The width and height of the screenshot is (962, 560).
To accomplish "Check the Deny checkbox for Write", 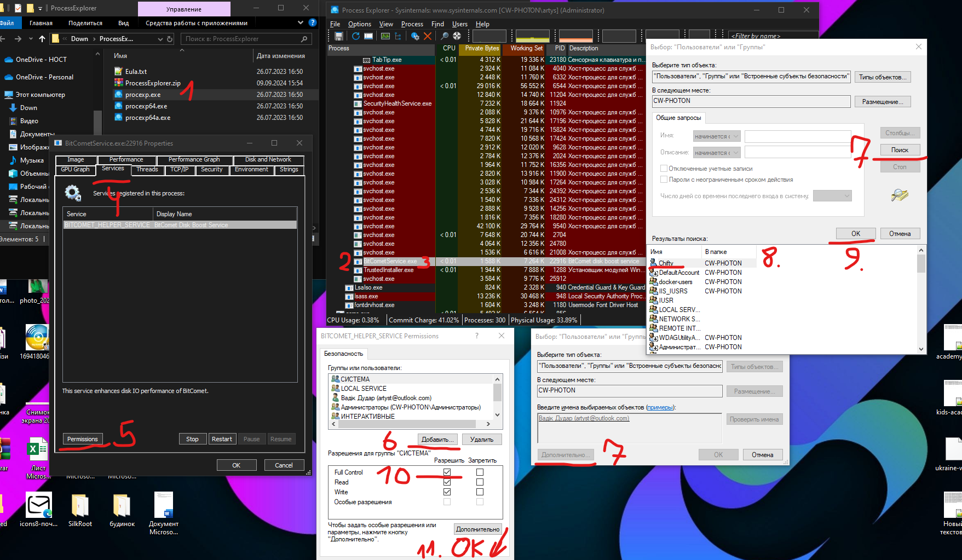I will coord(480,492).
